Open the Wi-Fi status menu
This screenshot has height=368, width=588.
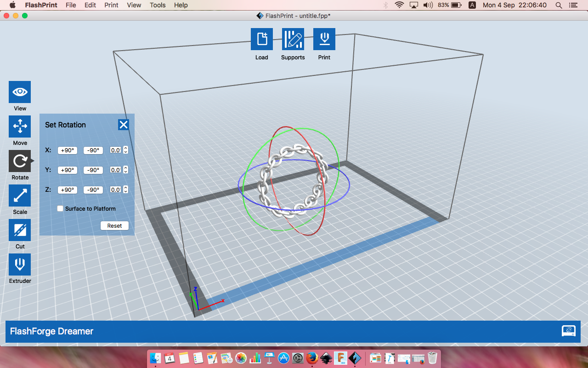[399, 5]
